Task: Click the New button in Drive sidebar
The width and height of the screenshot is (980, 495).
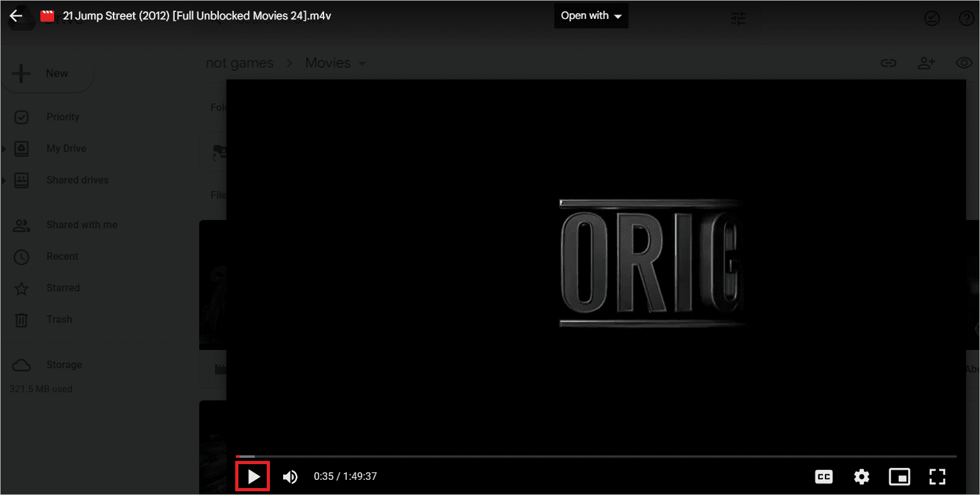Action: pos(47,73)
